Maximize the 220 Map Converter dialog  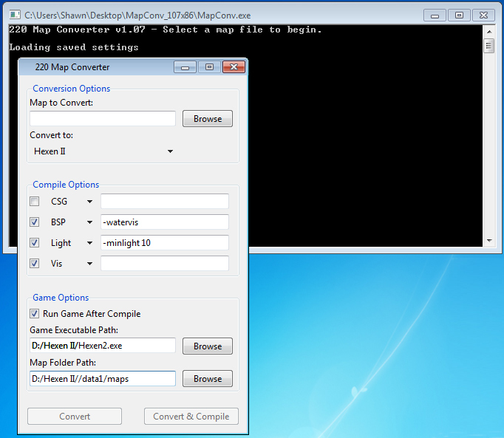(209, 67)
